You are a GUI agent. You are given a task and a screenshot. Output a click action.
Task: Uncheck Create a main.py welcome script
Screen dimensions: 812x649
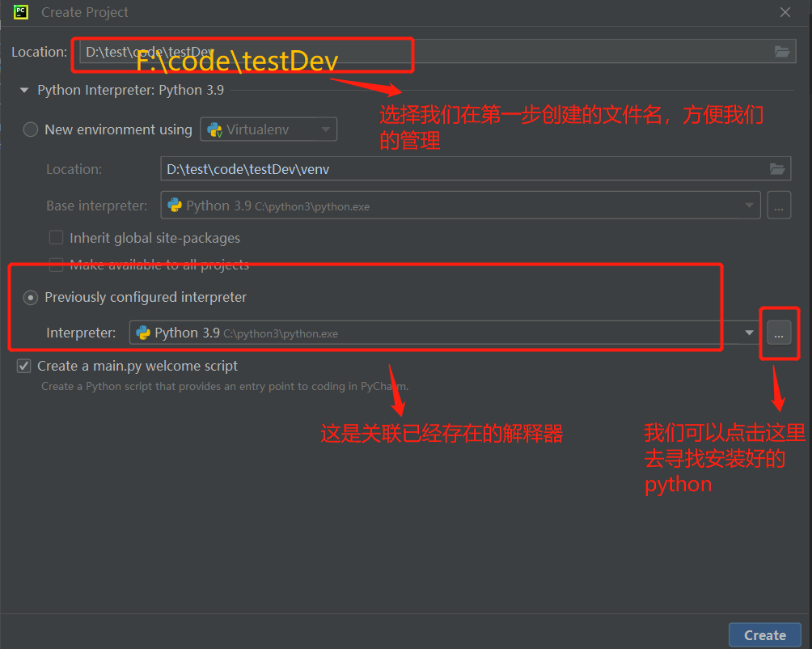(x=23, y=367)
